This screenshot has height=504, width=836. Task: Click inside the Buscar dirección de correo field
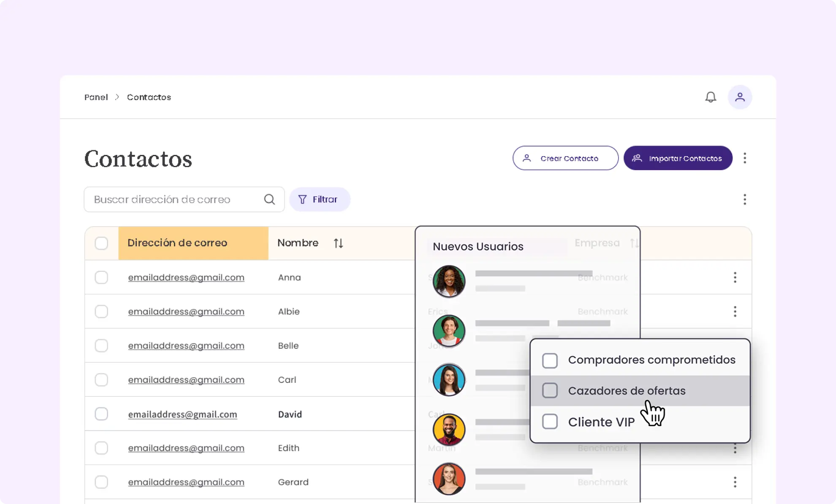click(169, 199)
